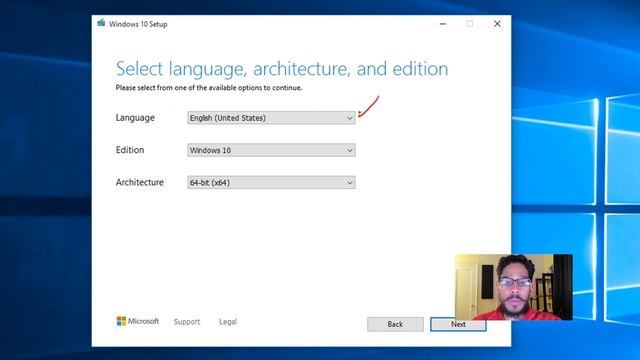Screen dimensions: 640x360
Task: Click the 'Please select from one of the available options' text
Action: [209, 88]
